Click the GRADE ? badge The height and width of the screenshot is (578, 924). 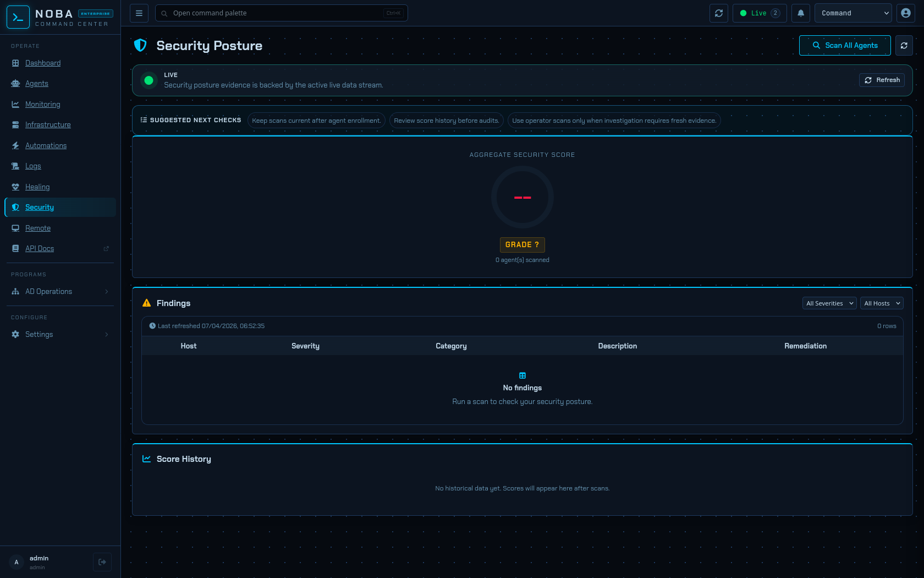tap(522, 245)
